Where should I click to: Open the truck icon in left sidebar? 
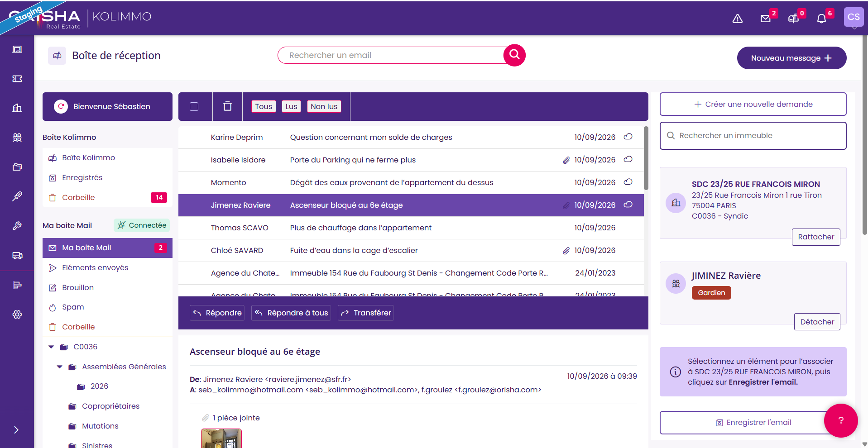tap(17, 255)
